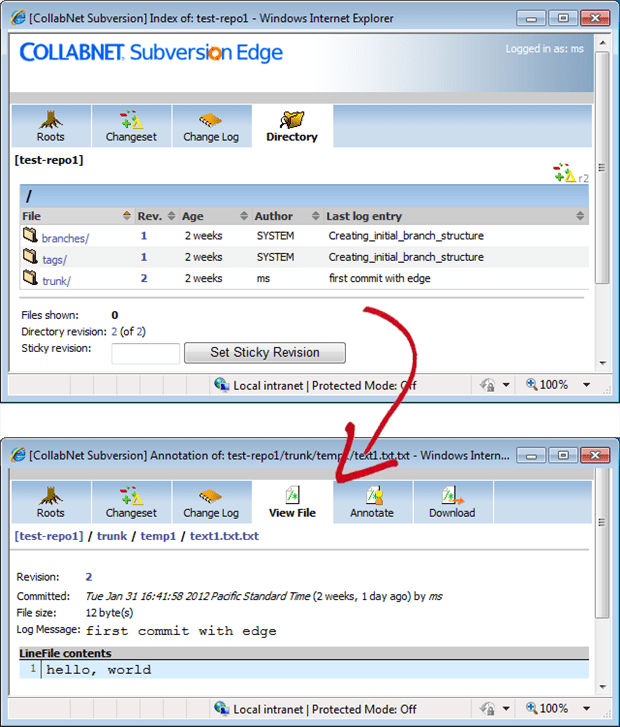This screenshot has width=620, height=727.
Task: Click 'hello, world' file content line
Action: point(304,670)
